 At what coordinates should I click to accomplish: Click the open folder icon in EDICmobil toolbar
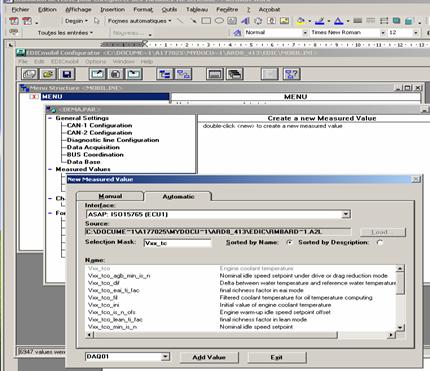[x=48, y=74]
